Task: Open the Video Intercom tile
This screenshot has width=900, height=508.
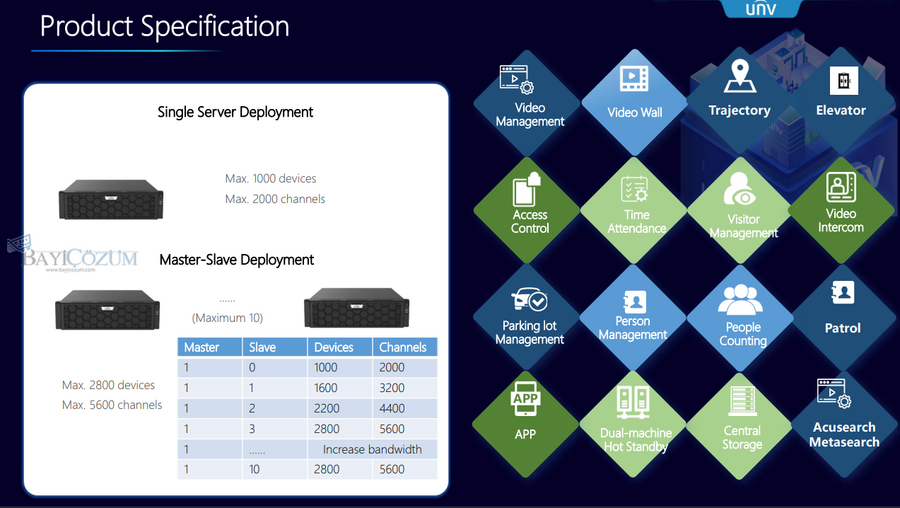Action: (841, 205)
